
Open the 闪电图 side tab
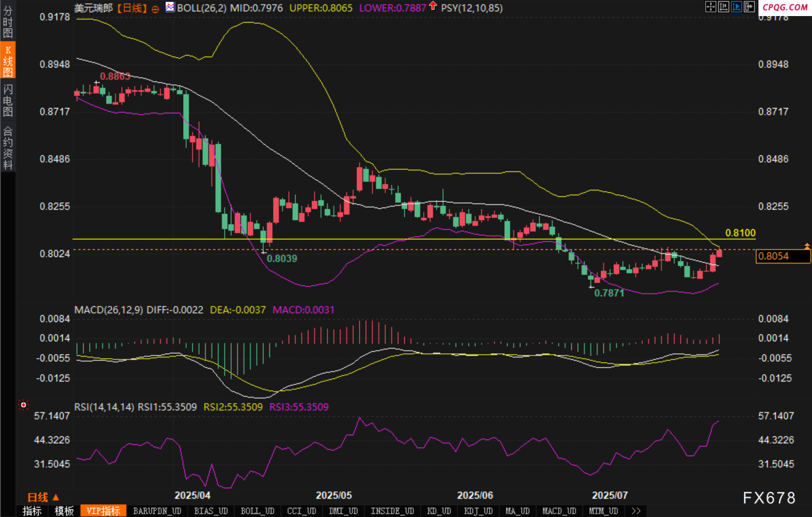click(7, 100)
